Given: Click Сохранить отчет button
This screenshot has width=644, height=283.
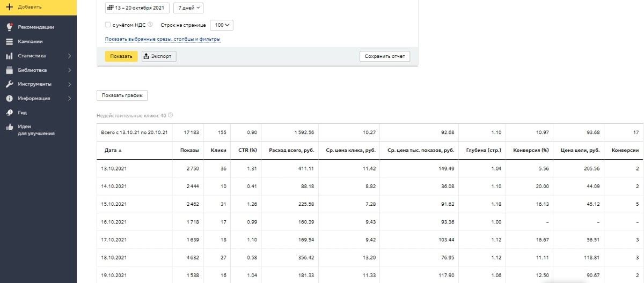Looking at the screenshot, I should [x=384, y=56].
